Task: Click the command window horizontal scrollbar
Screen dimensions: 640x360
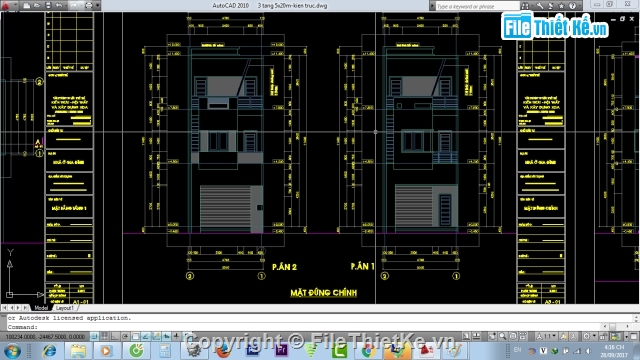Action: pyautogui.click(x=616, y=327)
